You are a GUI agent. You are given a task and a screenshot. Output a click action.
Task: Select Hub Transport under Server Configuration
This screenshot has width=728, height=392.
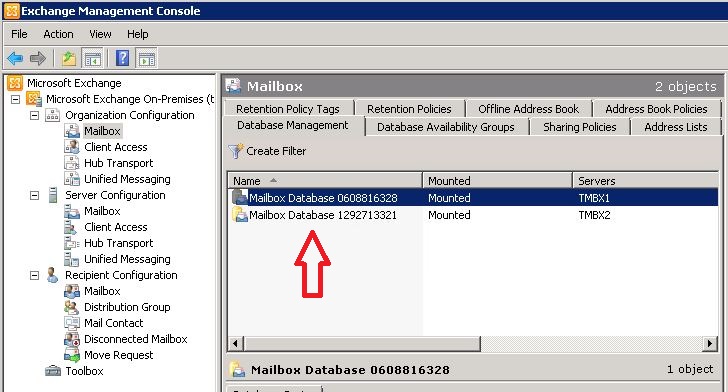click(118, 243)
